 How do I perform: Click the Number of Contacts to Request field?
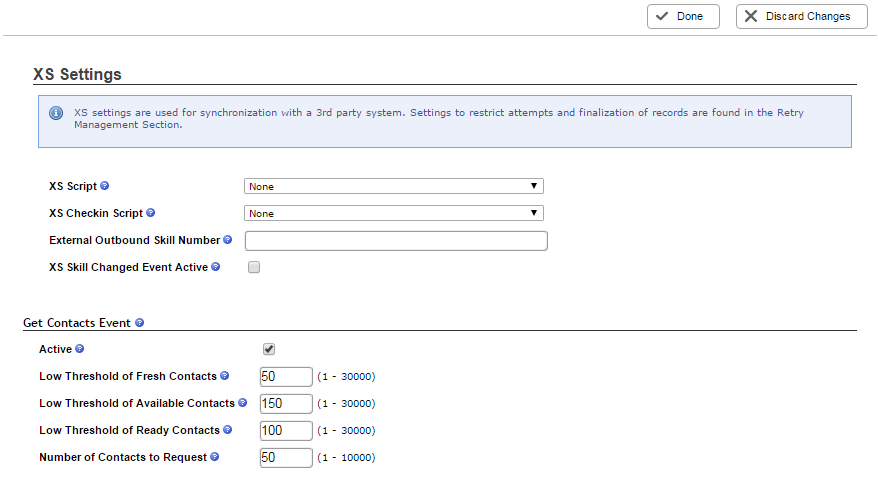pyautogui.click(x=286, y=458)
